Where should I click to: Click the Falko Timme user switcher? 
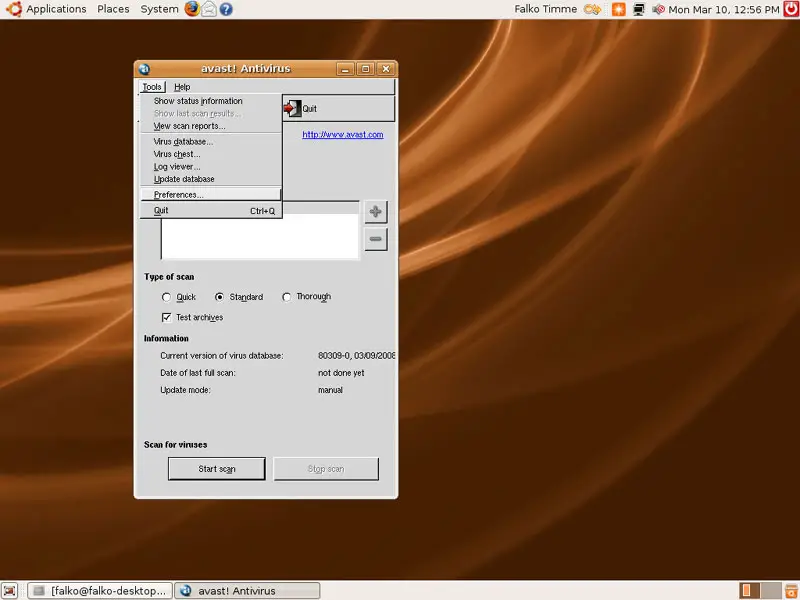pyautogui.click(x=545, y=9)
